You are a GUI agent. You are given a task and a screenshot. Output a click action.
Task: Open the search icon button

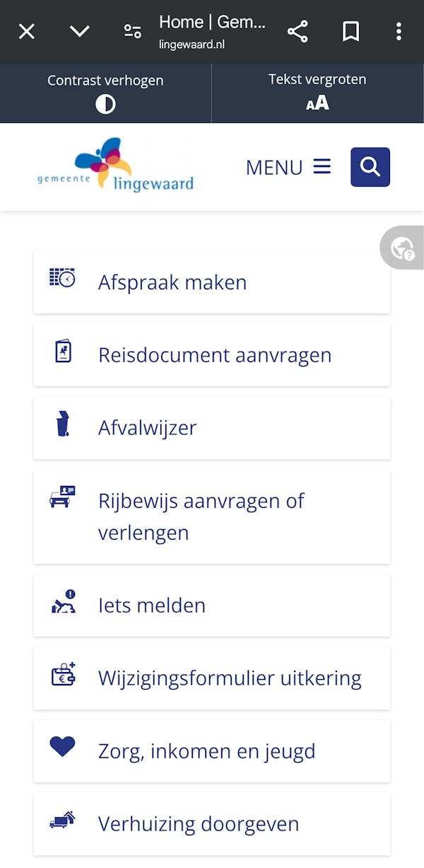(x=370, y=167)
